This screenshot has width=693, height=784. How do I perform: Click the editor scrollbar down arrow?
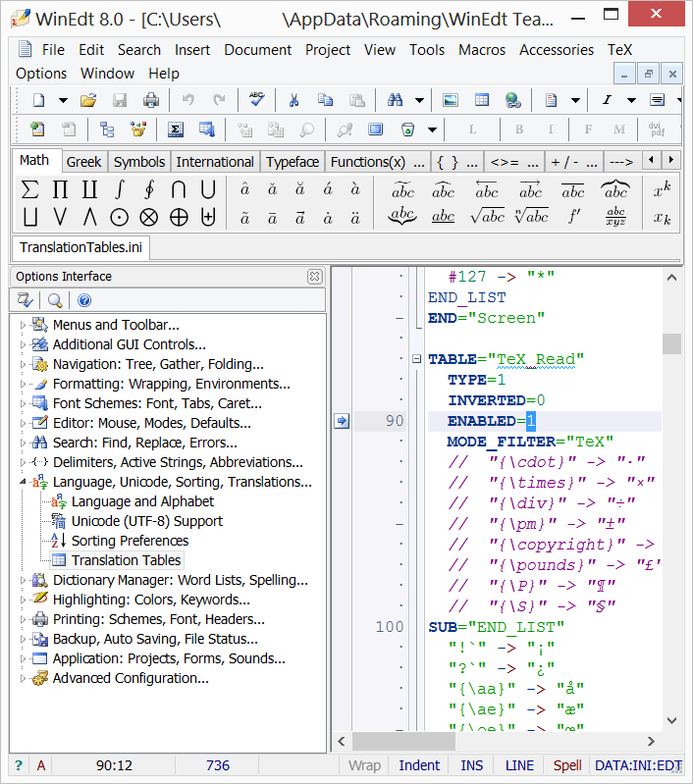pyautogui.click(x=671, y=720)
